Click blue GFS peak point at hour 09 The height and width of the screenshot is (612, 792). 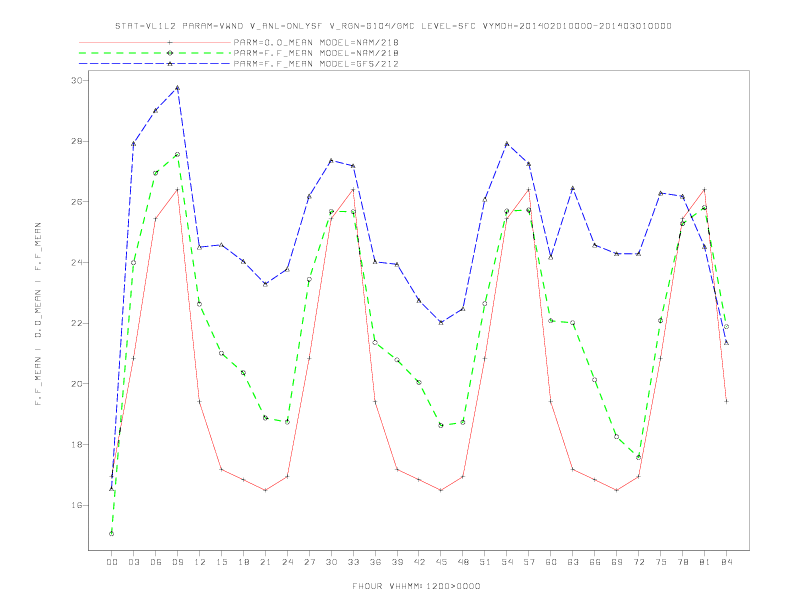point(177,87)
